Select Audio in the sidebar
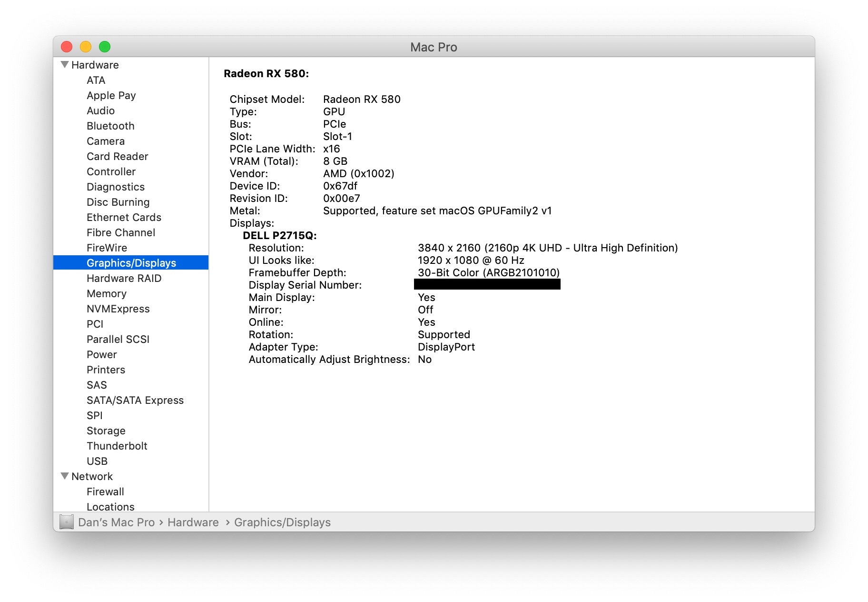Image resolution: width=868 pixels, height=602 pixels. click(100, 110)
